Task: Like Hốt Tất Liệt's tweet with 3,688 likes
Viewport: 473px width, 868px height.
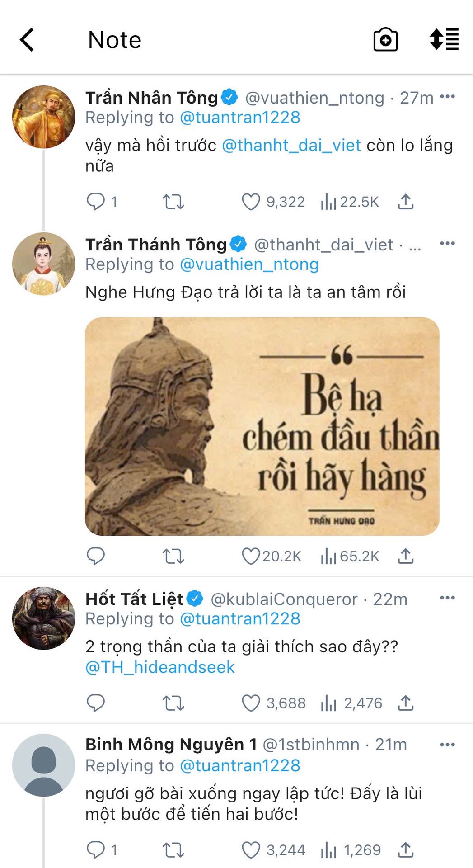Action: 251,703
